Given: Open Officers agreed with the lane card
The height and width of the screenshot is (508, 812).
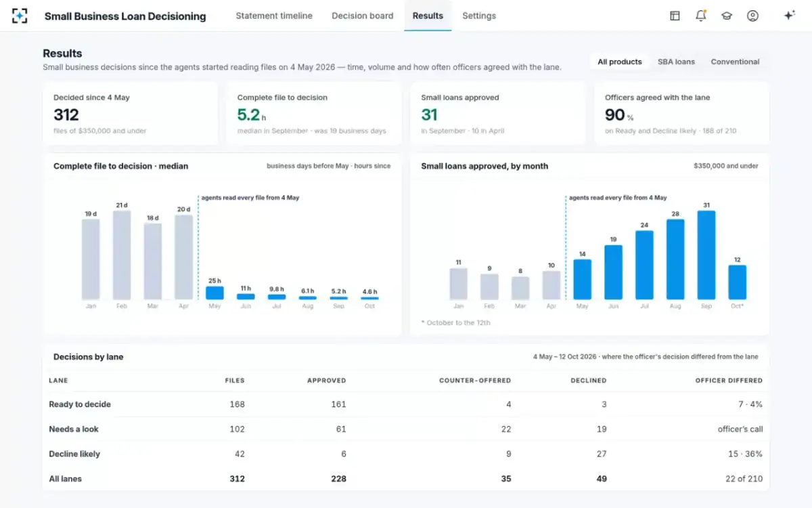Looking at the screenshot, I should coord(681,114).
